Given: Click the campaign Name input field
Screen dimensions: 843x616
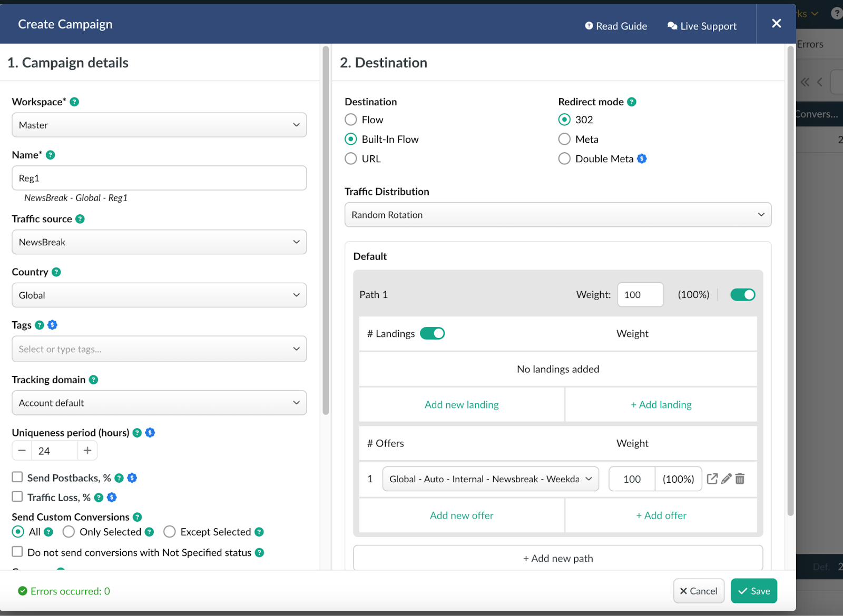Looking at the screenshot, I should coord(159,178).
